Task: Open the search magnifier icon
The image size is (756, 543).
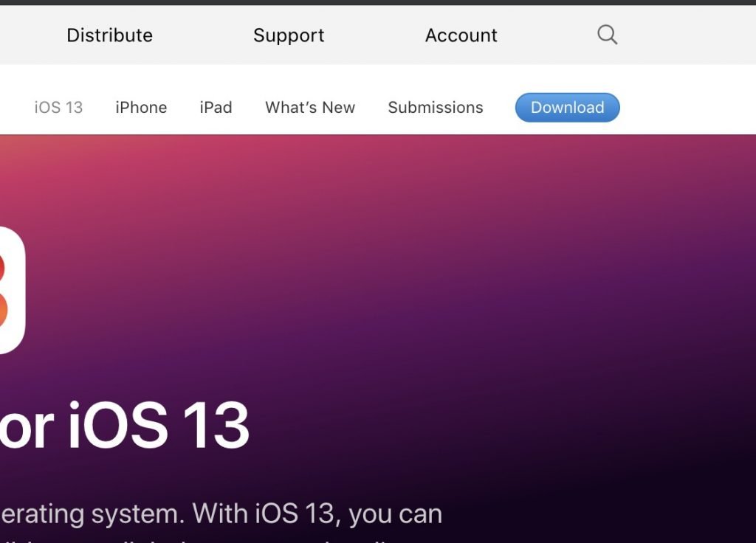Action: point(607,35)
